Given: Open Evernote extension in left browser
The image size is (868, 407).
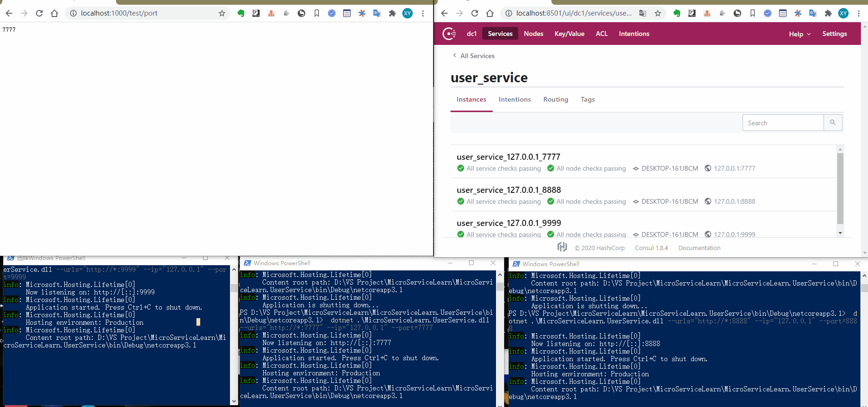Looking at the screenshot, I should (x=241, y=13).
